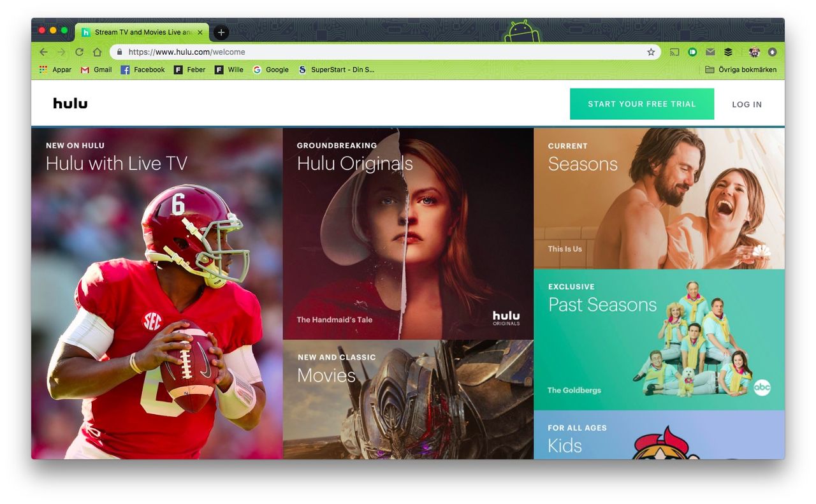Click the NBC peacock logo

coord(761,250)
